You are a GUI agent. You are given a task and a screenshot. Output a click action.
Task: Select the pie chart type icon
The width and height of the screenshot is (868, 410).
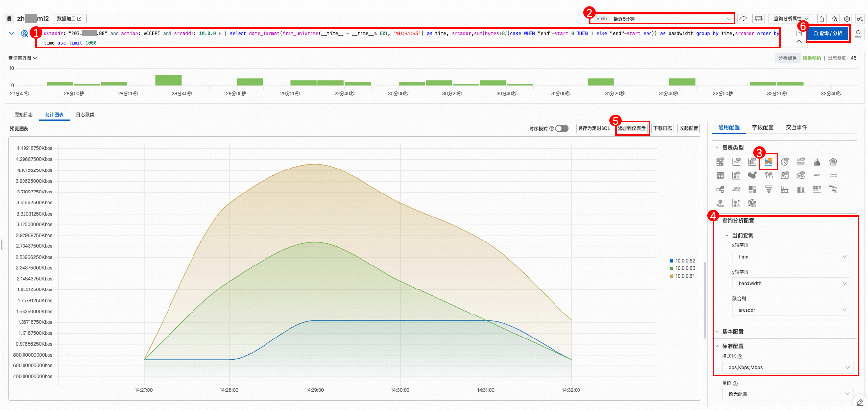[785, 162]
